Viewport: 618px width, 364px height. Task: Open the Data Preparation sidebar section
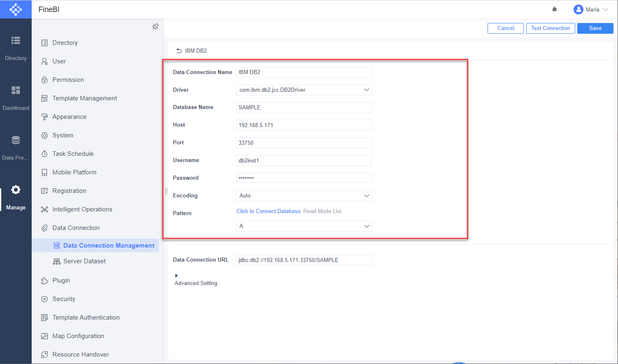tap(16, 148)
